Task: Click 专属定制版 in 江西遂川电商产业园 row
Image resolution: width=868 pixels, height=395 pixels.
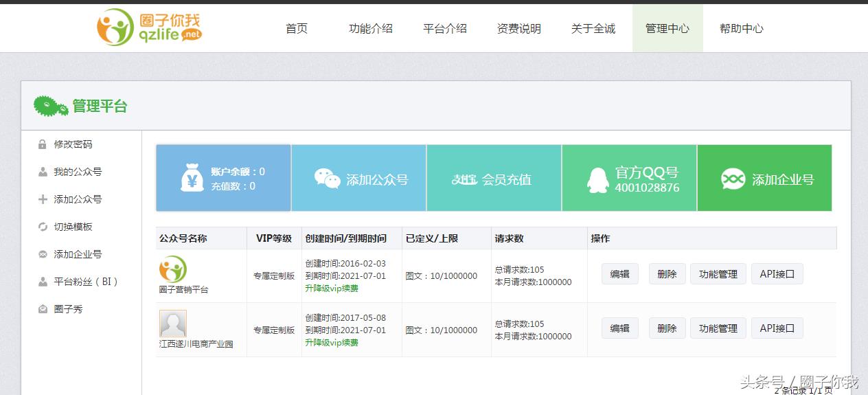Action: (x=274, y=330)
